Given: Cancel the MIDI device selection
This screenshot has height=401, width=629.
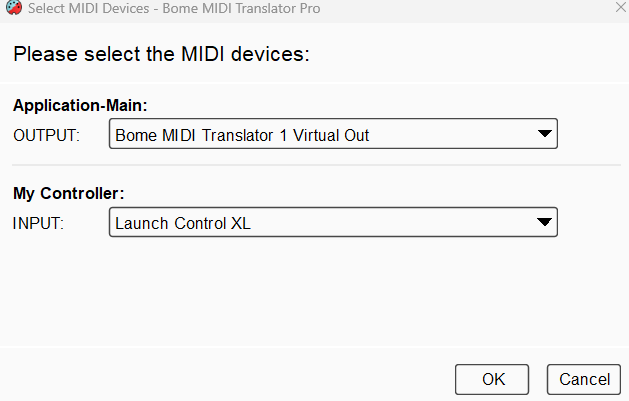Looking at the screenshot, I should [584, 379].
